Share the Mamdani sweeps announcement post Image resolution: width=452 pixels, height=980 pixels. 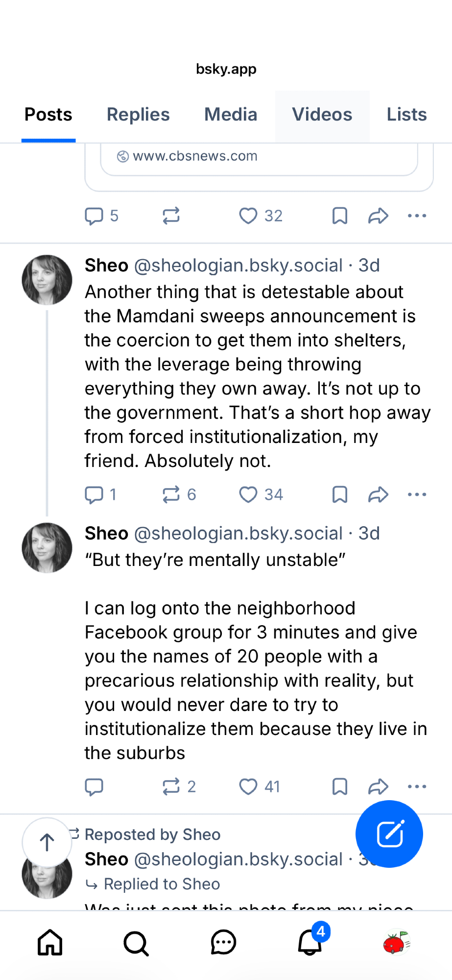pyautogui.click(x=378, y=495)
